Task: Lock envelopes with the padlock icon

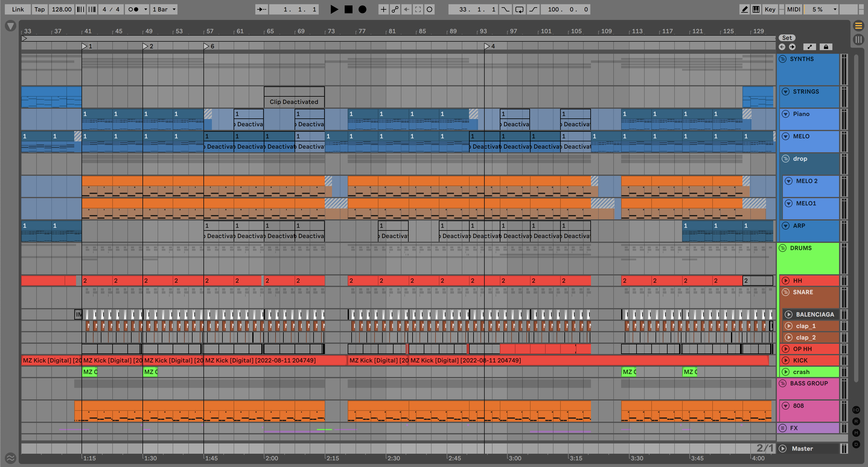Action: (826, 47)
